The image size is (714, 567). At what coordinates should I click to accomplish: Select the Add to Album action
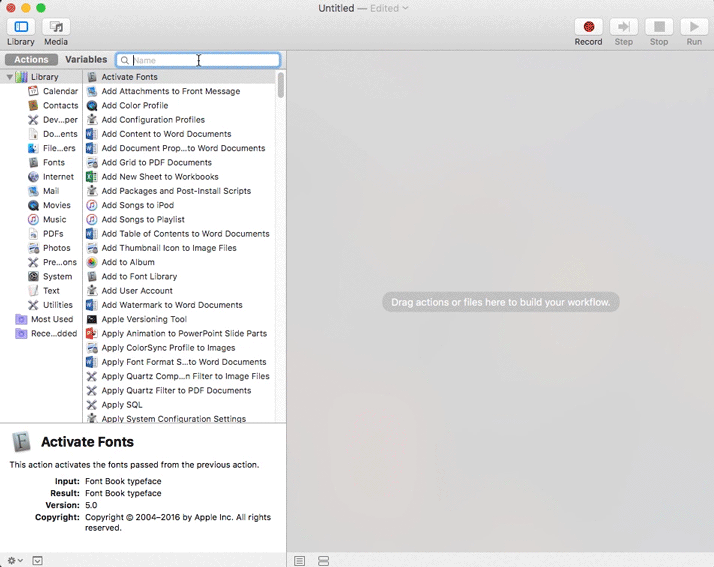(180, 262)
